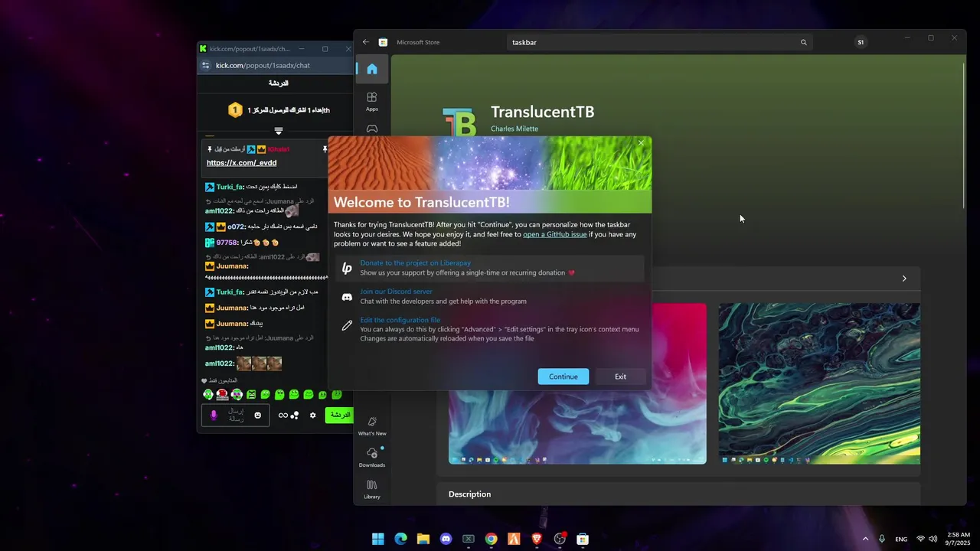Viewport: 980px width, 551px height.
Task: Close the Welcome to TranslucentTB dialog
Action: pyautogui.click(x=642, y=143)
